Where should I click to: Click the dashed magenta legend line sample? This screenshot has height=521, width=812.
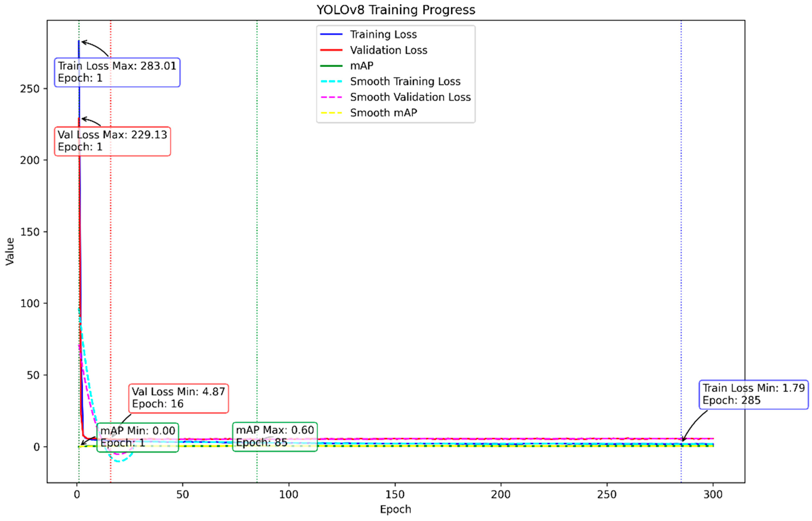click(331, 97)
